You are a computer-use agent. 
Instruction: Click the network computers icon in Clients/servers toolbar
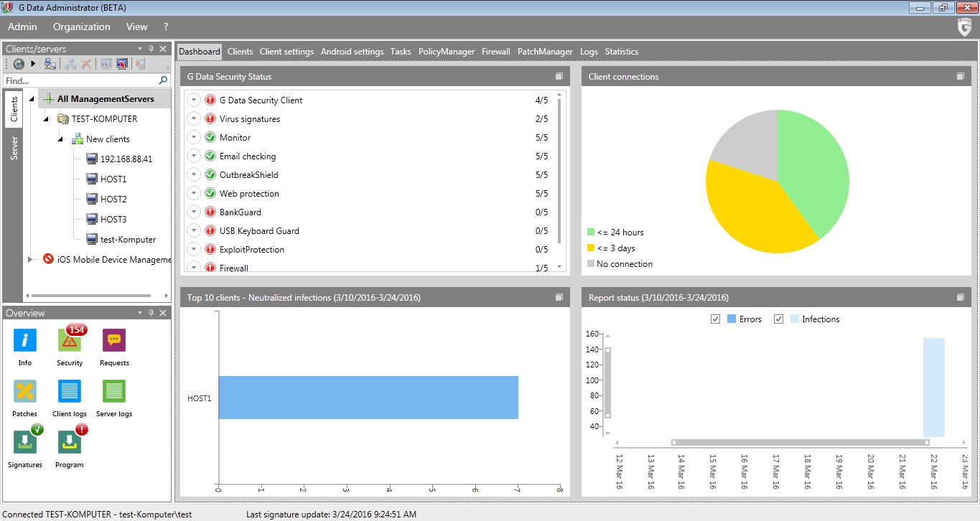point(50,64)
